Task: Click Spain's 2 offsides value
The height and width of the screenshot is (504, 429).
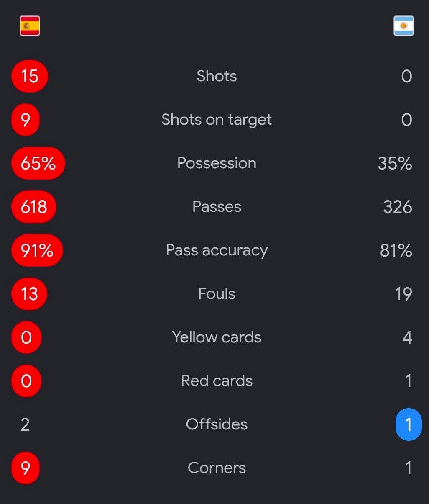Action: 25,424
